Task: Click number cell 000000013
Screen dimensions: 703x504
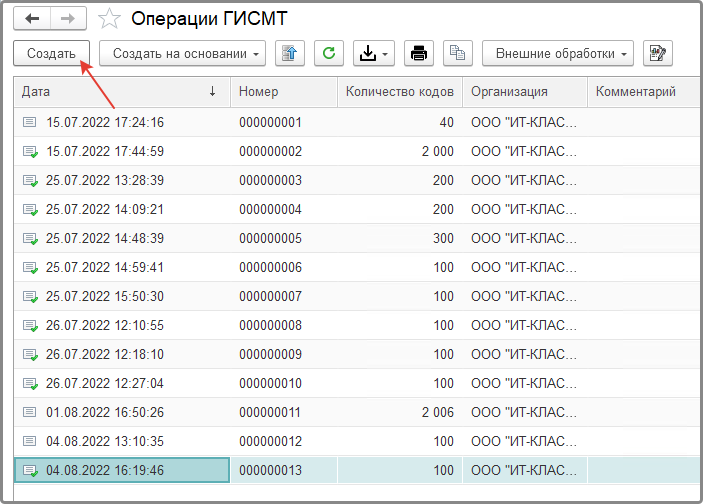Action: (284, 470)
